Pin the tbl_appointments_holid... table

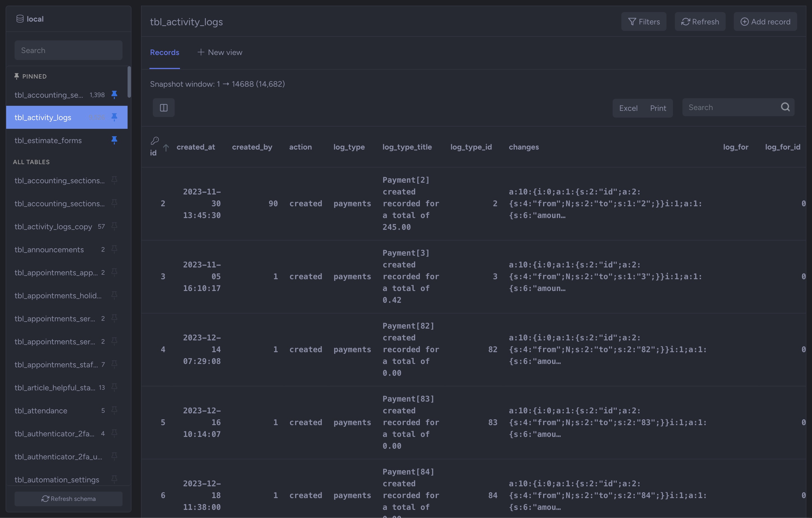(114, 295)
